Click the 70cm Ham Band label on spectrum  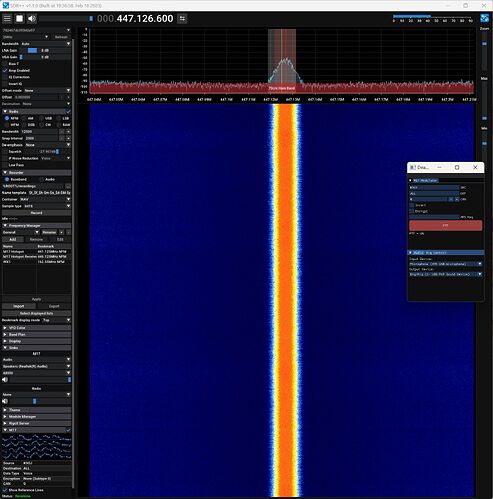point(282,88)
